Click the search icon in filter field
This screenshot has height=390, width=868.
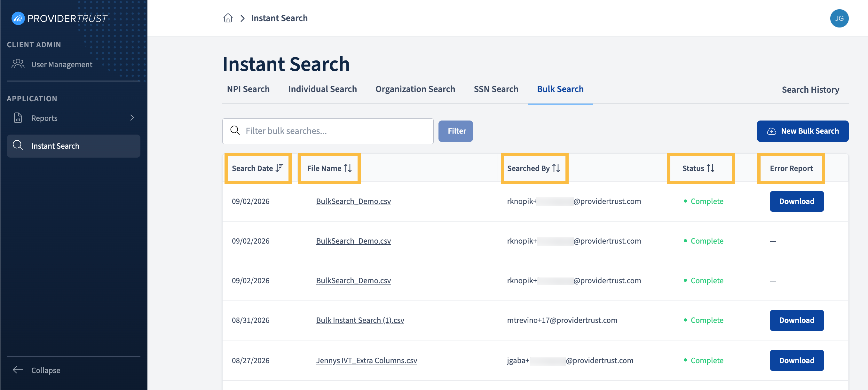coord(235,130)
